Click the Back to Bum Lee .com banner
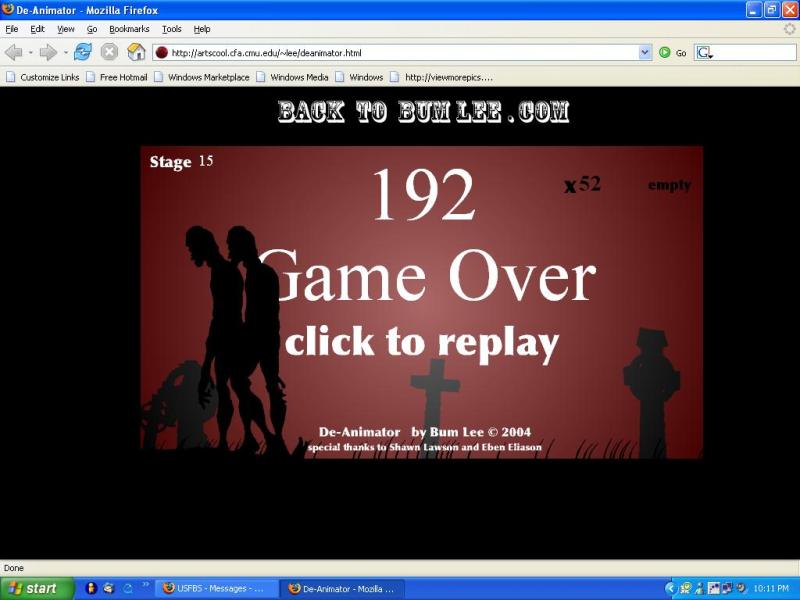Viewport: 800px width, 600px height. (423, 112)
